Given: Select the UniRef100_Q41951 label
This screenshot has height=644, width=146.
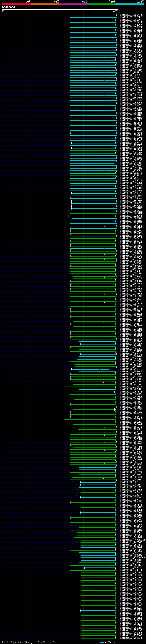Looking at the screenshot, I should pos(131,291).
